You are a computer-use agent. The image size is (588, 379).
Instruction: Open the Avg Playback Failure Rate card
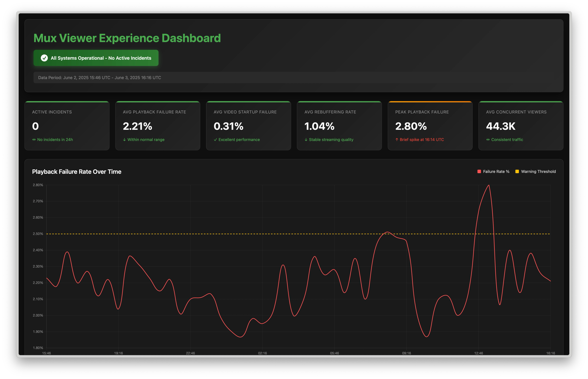158,126
